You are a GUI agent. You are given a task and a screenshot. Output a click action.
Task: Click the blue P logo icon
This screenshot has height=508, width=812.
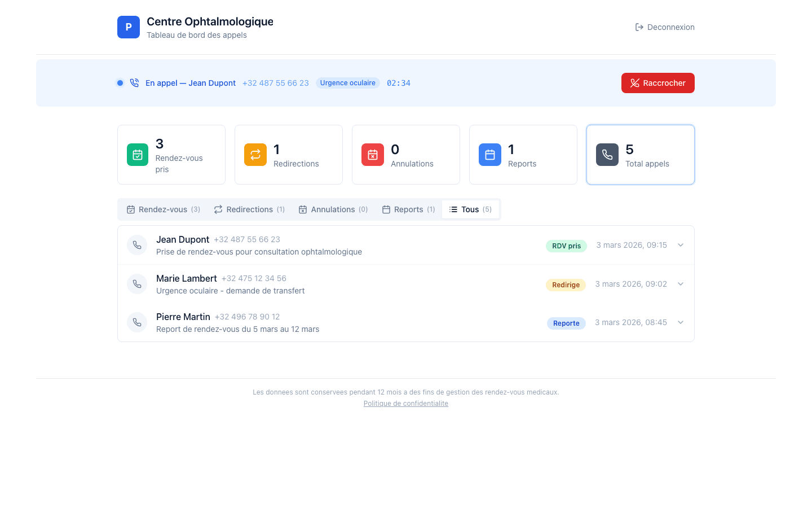pos(129,27)
